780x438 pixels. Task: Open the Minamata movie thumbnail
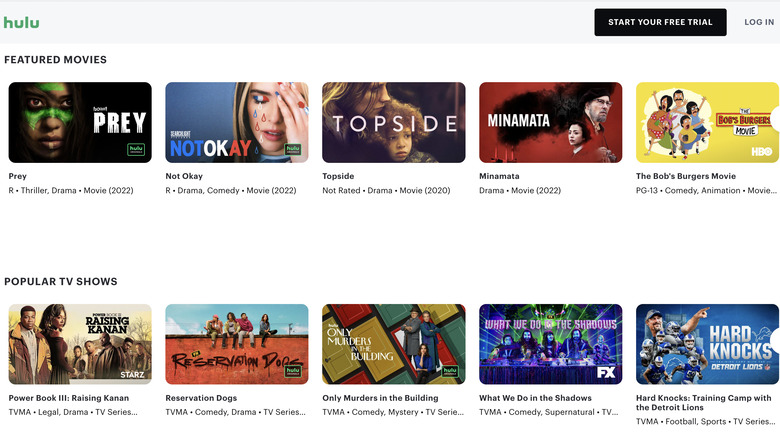[x=551, y=122]
